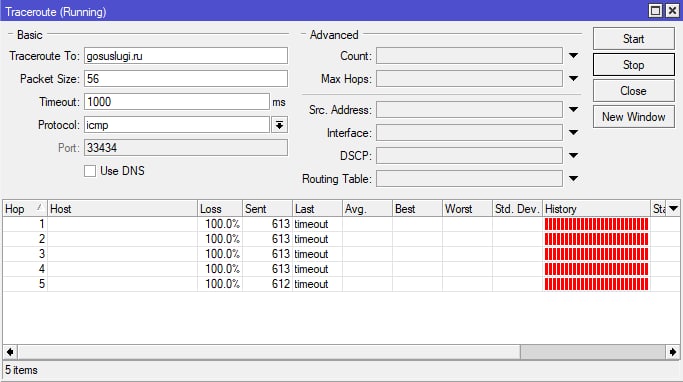Screen dimensions: 683x382
Task: Click the Close button in the side panel
Action: pyautogui.click(x=633, y=91)
